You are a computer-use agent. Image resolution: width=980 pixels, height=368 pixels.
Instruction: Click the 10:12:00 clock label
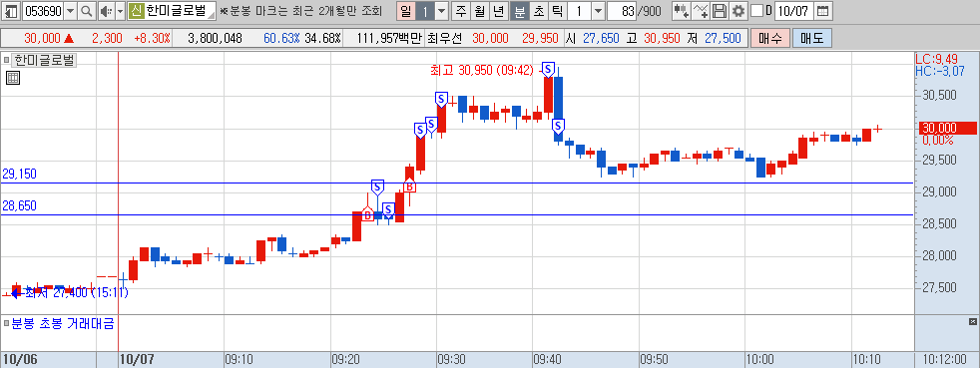(x=946, y=360)
